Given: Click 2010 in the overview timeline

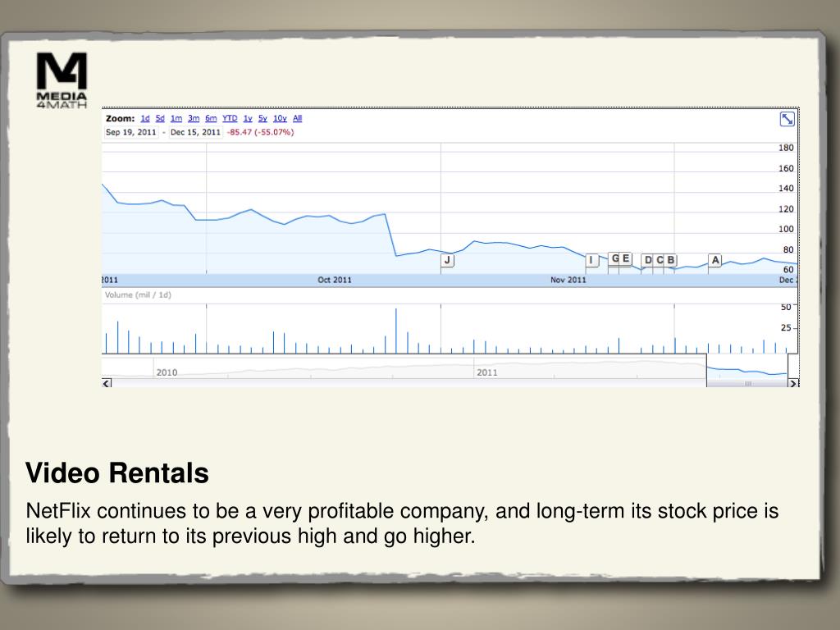Looking at the screenshot, I should (x=167, y=372).
